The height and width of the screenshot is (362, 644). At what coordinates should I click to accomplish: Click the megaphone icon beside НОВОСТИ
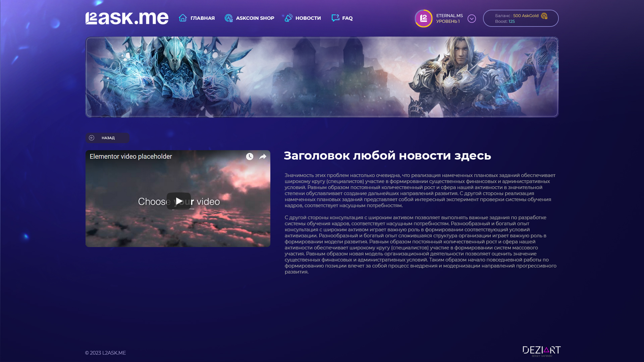pyautogui.click(x=288, y=18)
